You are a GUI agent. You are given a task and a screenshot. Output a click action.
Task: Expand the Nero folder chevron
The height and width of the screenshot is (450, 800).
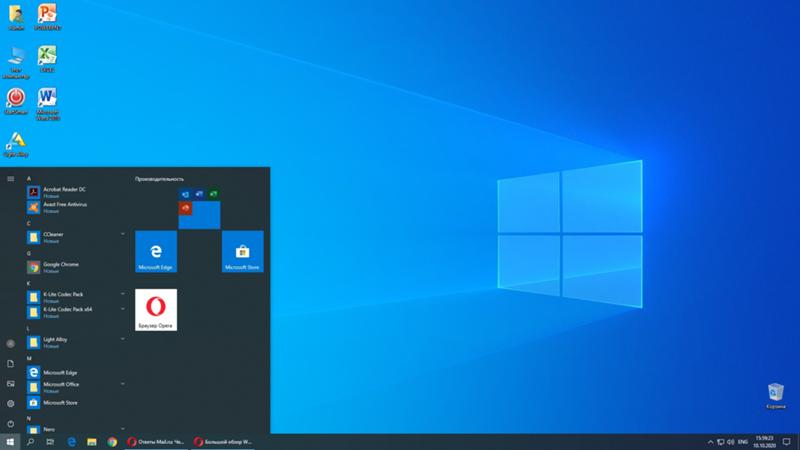pyautogui.click(x=122, y=429)
